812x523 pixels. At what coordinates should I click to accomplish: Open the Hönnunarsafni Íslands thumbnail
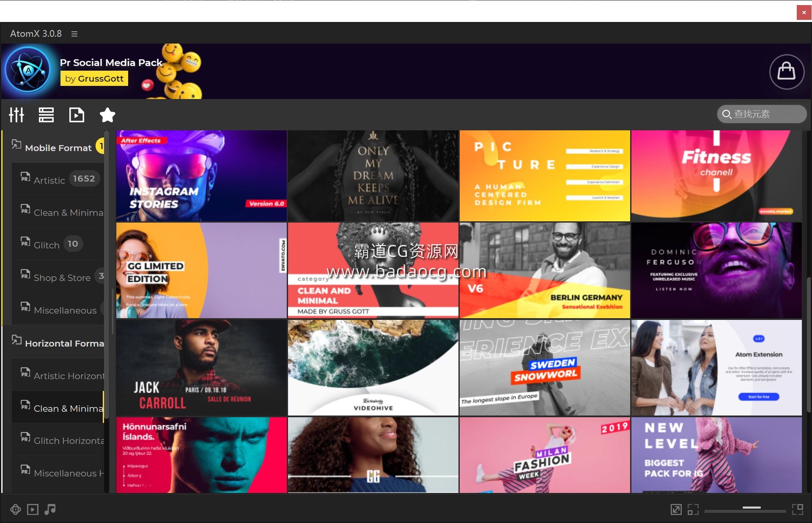click(x=201, y=455)
